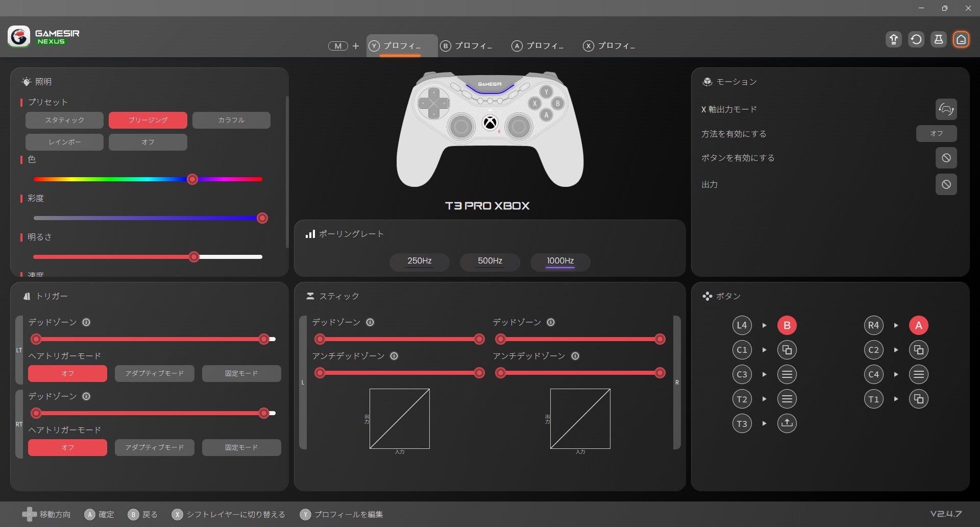Click the menu icon mapped to T2
Screen dimensions: 980x527
pos(787,399)
